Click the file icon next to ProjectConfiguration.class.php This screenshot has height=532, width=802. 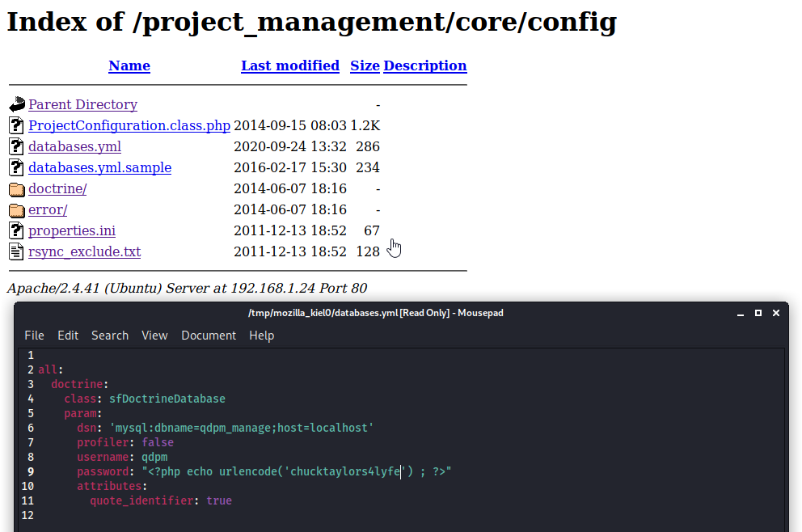click(16, 125)
